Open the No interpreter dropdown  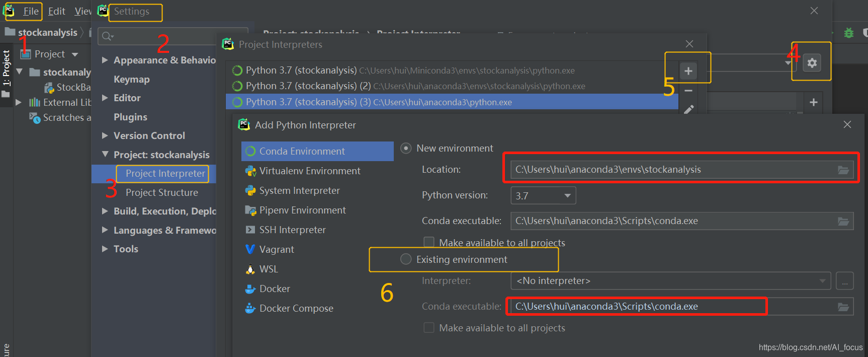pyautogui.click(x=671, y=281)
